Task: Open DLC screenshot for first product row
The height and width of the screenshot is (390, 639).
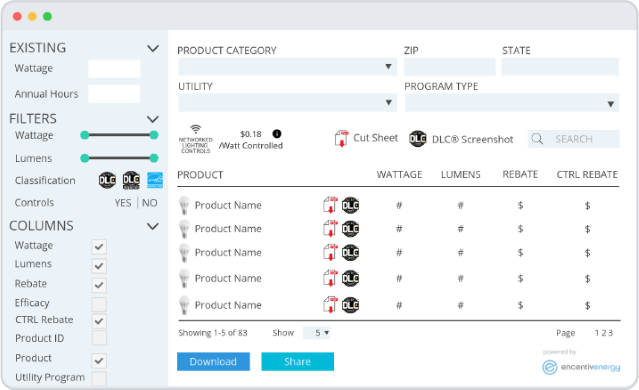Action: [350, 205]
